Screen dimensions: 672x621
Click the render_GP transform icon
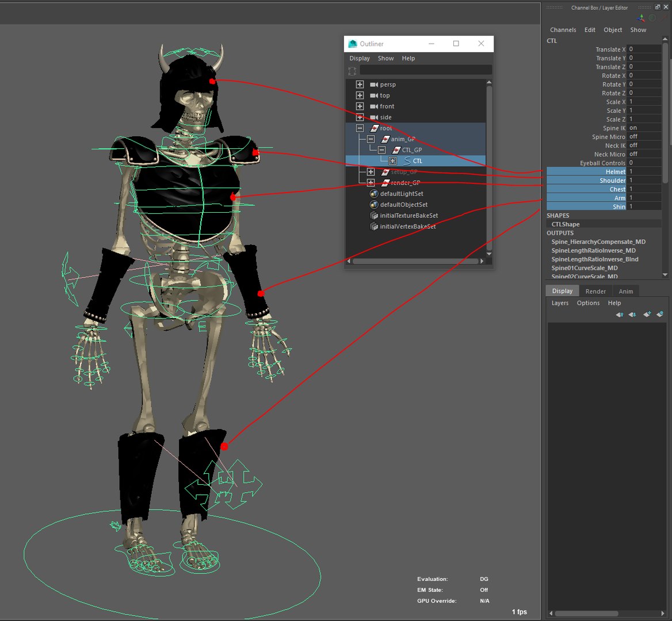point(385,183)
